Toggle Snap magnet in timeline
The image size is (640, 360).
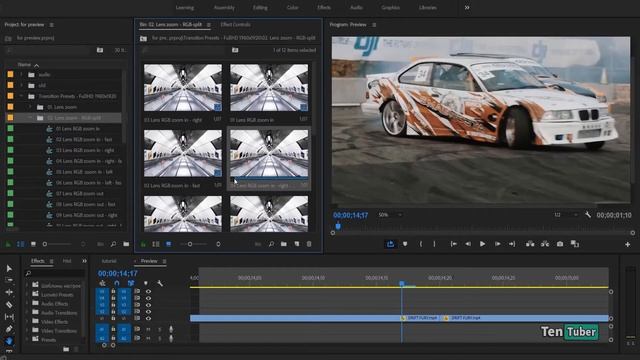click(117, 283)
